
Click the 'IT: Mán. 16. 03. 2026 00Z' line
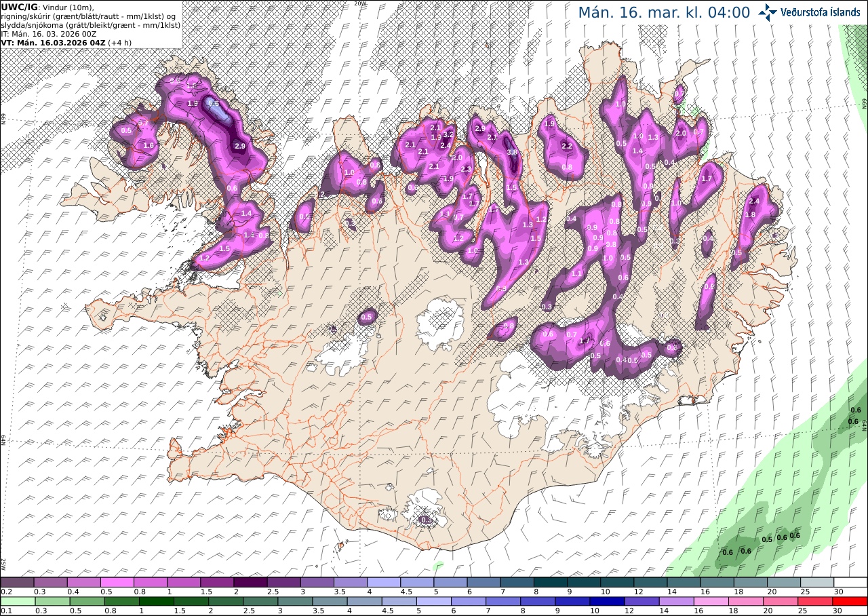click(x=49, y=33)
